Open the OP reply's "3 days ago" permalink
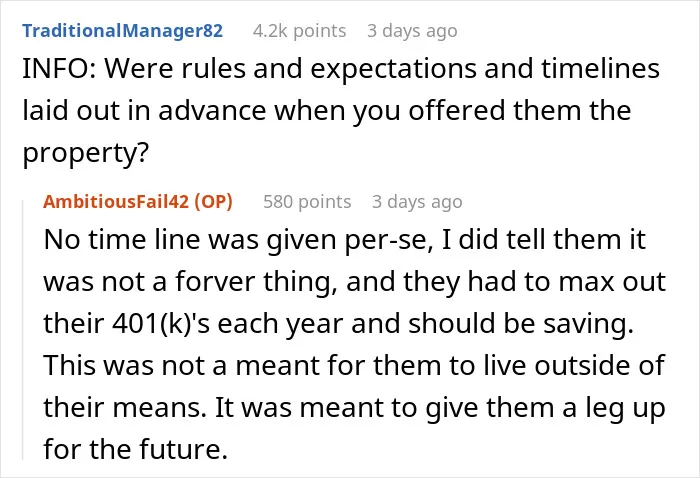This screenshot has height=478, width=700. (x=417, y=202)
